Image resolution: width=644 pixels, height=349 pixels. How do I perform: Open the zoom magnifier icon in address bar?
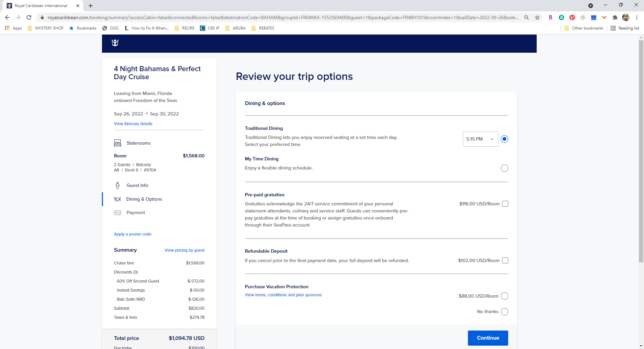(x=527, y=17)
